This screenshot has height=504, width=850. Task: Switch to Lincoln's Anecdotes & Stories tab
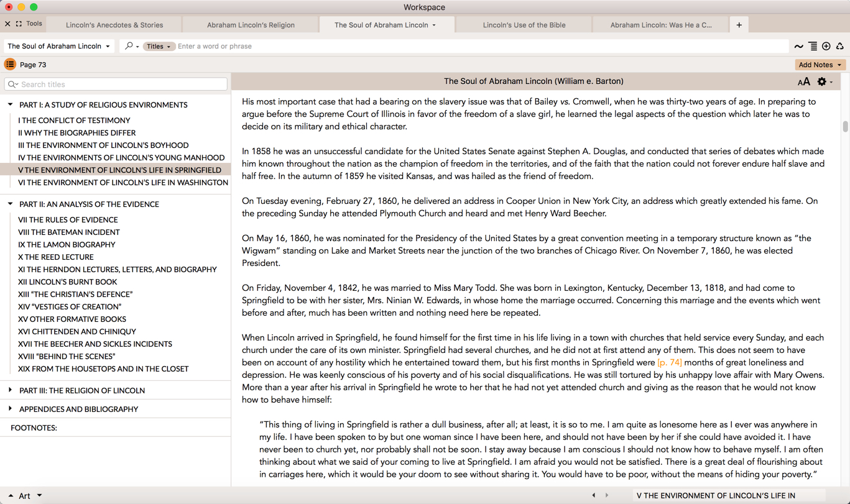pos(114,25)
